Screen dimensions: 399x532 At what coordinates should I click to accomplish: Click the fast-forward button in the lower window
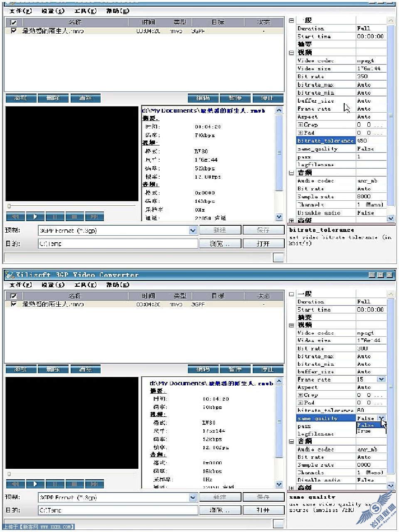click(94, 484)
